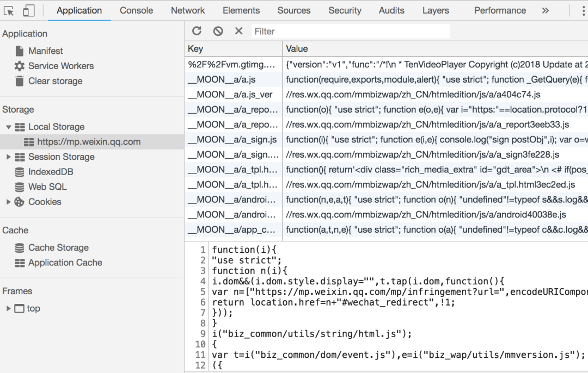Click the Key column header
The height and width of the screenshot is (373, 588).
[233, 49]
